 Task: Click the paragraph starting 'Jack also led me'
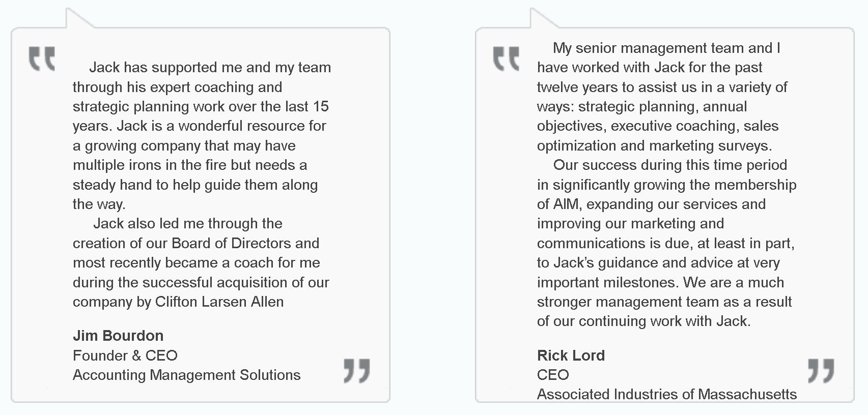[201, 262]
